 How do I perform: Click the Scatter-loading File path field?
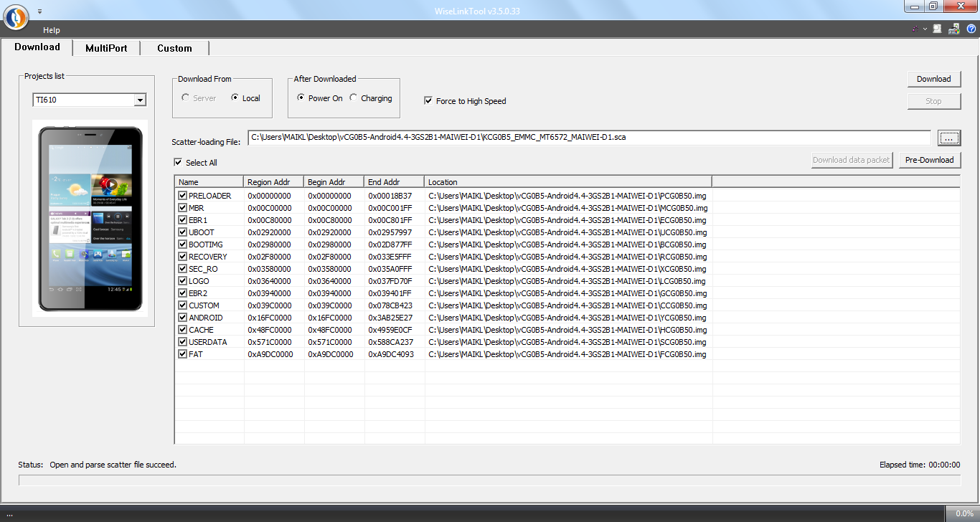[588, 137]
